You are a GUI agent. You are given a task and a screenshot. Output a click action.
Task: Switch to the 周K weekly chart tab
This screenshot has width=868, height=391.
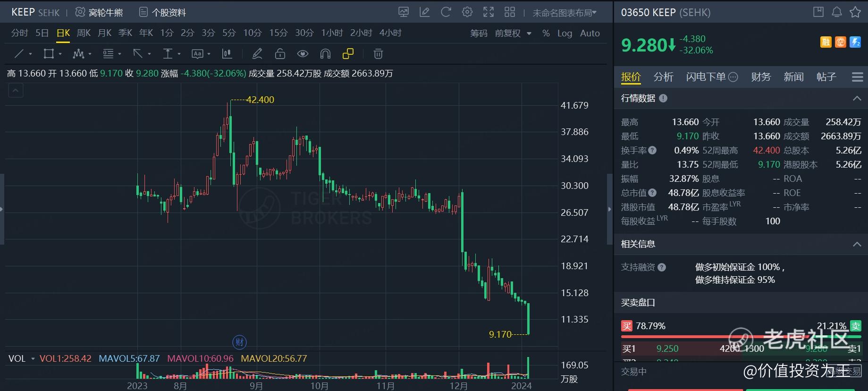(x=84, y=33)
